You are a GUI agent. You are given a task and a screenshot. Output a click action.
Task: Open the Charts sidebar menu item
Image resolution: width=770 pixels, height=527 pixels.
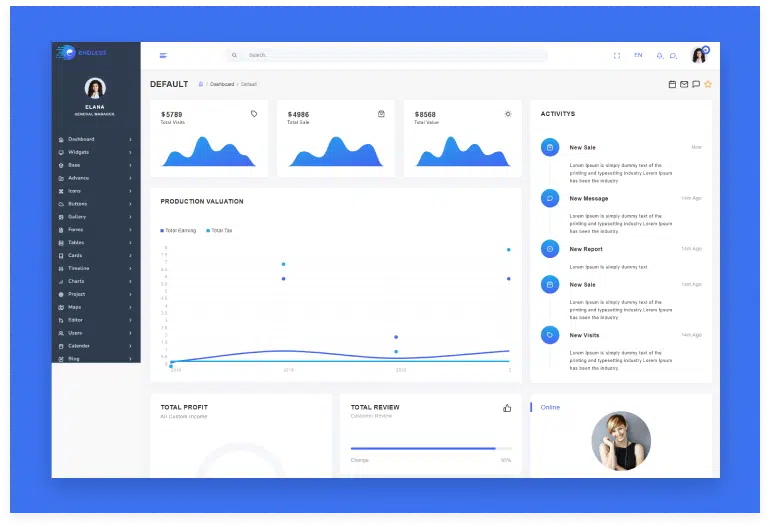click(96, 281)
